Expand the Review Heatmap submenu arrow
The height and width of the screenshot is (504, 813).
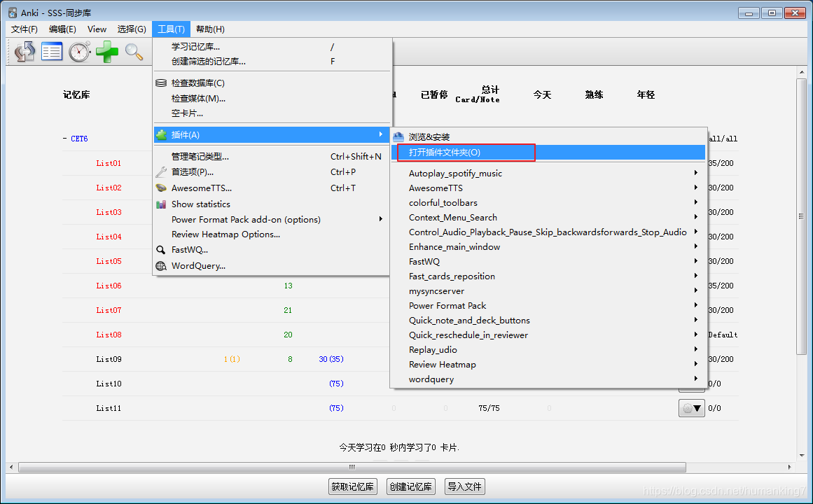695,364
